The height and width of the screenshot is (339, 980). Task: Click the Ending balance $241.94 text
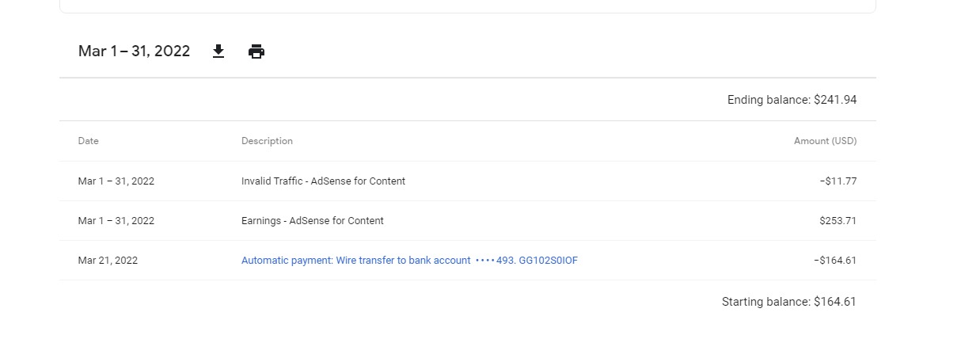coord(792,100)
